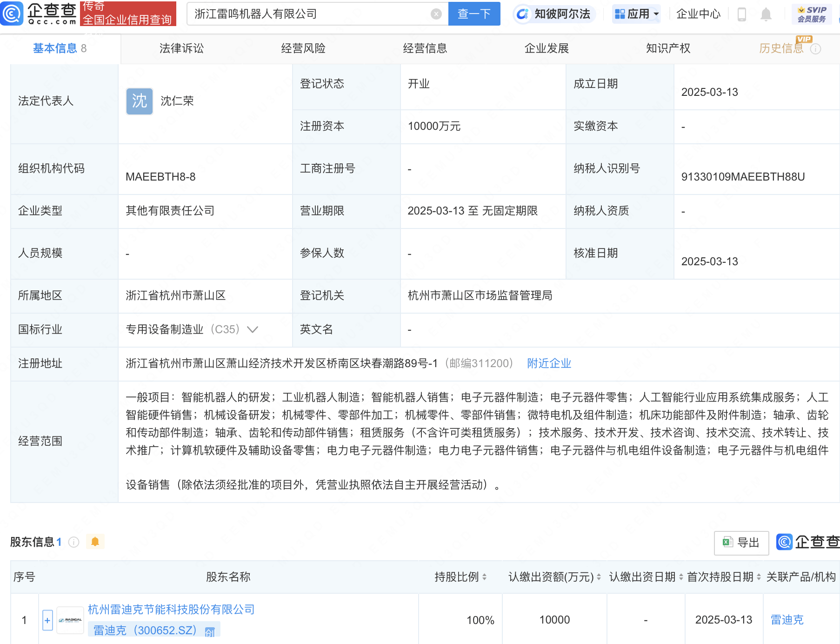Open related product 雷迪克 link
Viewport: 840px width, 644px height.
pyautogui.click(x=787, y=620)
